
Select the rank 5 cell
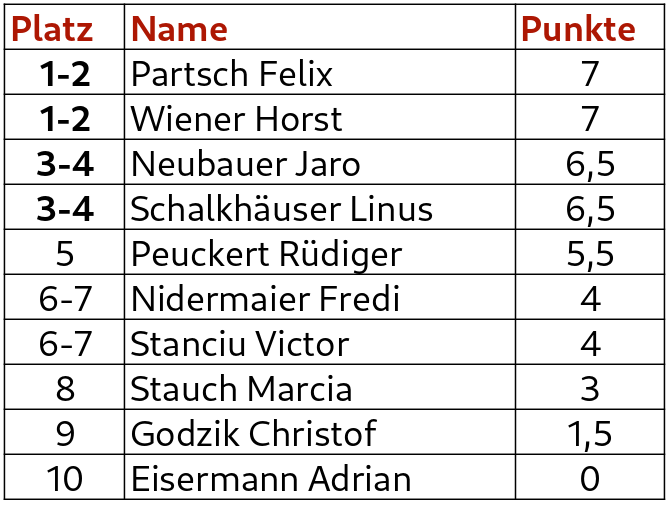tap(65, 254)
